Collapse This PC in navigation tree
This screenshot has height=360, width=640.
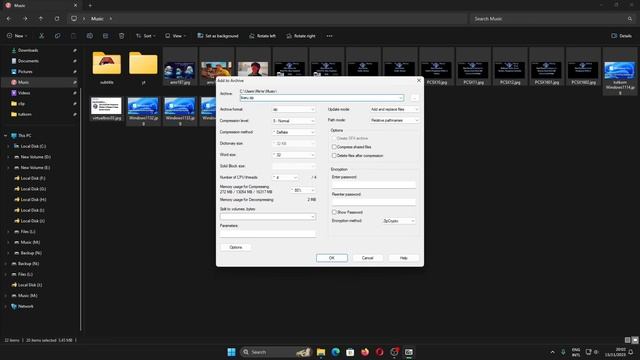tap(5, 136)
